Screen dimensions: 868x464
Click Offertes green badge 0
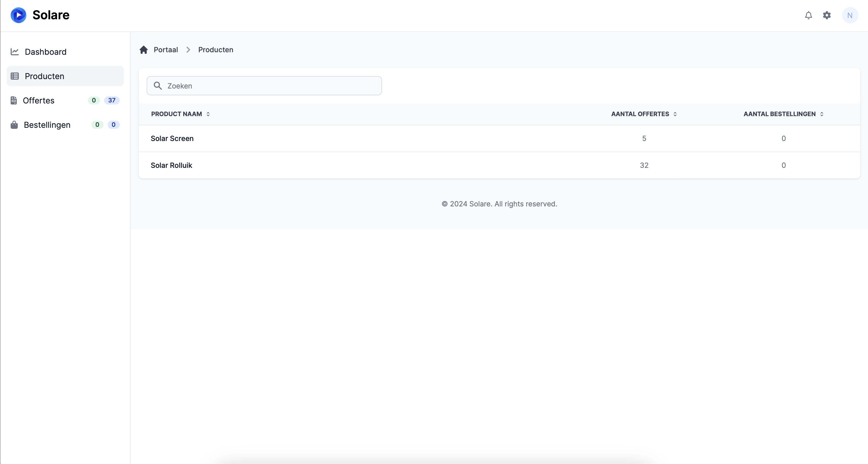pyautogui.click(x=94, y=100)
